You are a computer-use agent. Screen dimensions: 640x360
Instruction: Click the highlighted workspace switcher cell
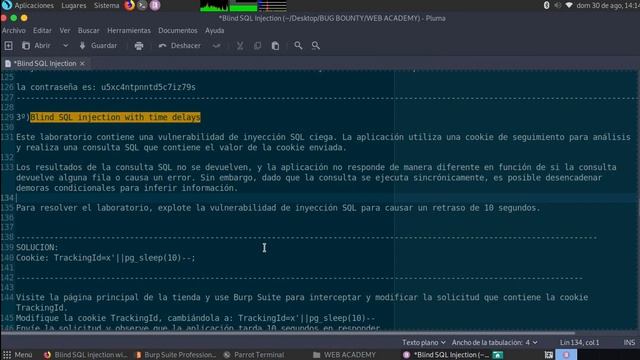(x=566, y=355)
